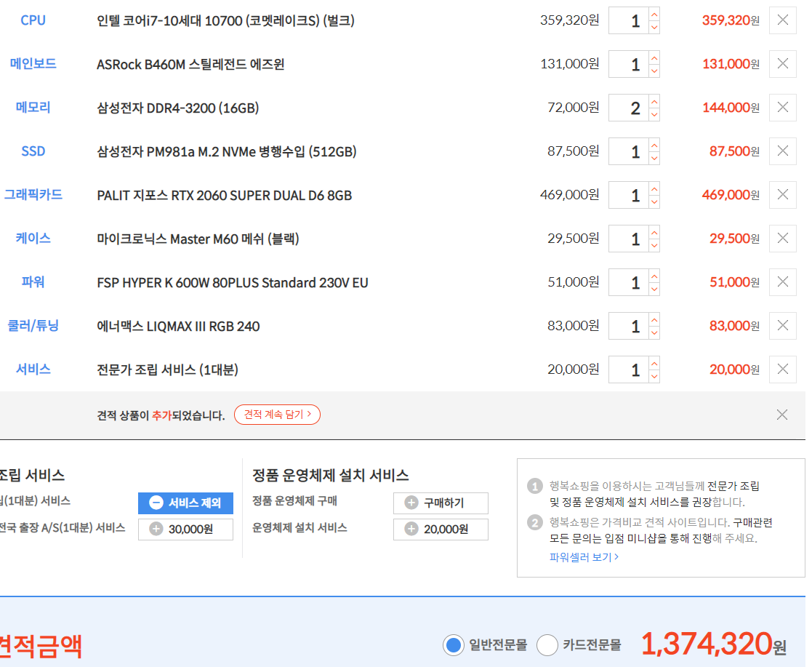Screen dimensions: 812x667
Task: Delete the 그래픽카드 RTX 2060 SUPER row
Action: click(782, 194)
